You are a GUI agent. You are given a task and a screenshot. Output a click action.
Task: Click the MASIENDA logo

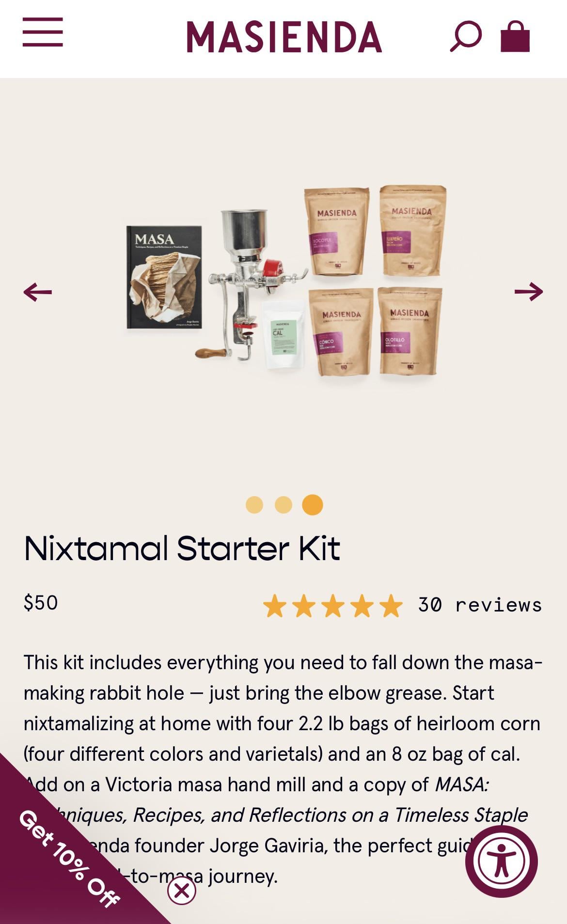click(x=284, y=37)
